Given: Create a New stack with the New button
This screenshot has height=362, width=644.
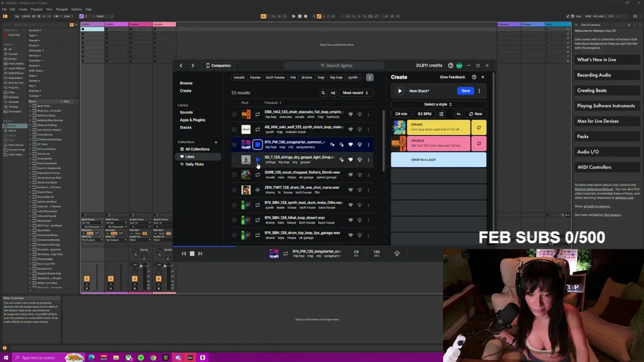Looking at the screenshot, I should tap(475, 114).
